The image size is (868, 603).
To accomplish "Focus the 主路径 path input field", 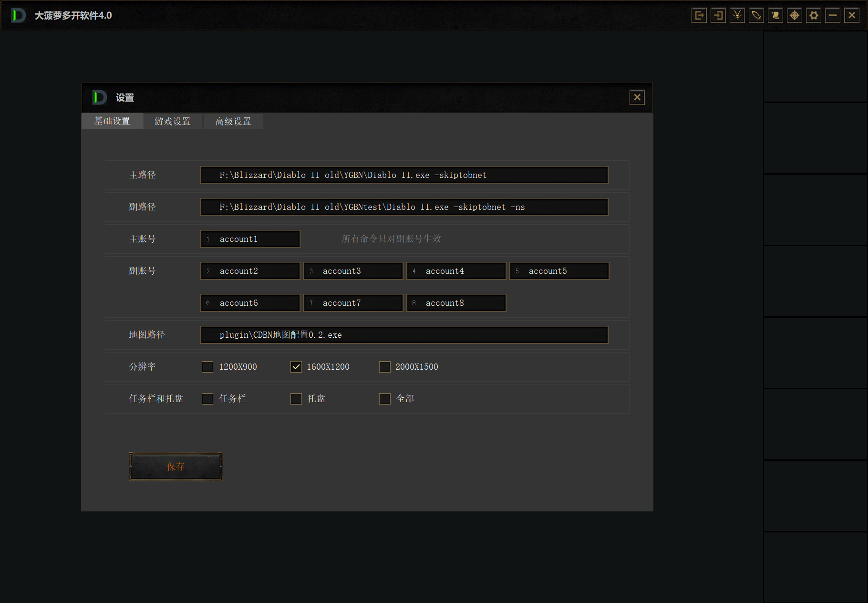I will coord(404,175).
